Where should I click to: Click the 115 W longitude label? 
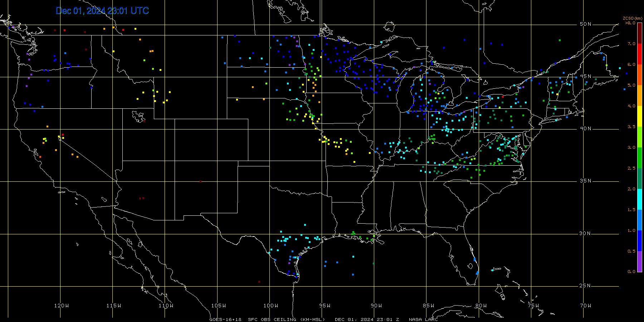(x=114, y=306)
